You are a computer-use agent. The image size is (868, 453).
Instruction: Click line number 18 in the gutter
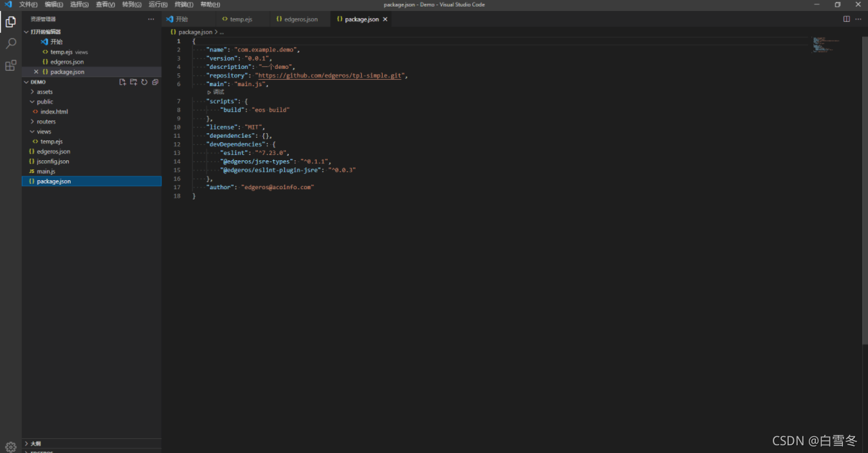coord(177,196)
